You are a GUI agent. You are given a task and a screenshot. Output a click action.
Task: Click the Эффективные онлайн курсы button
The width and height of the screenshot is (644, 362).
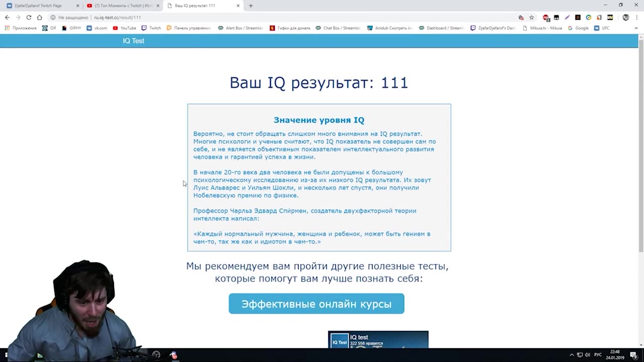pos(316,304)
